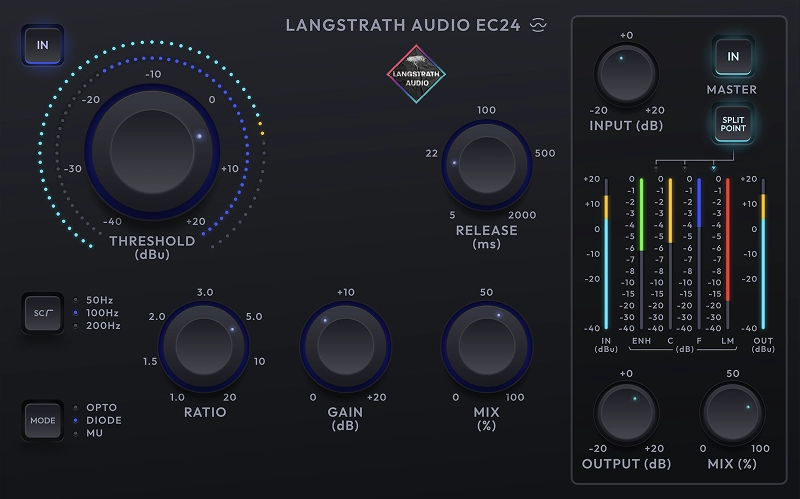Viewport: 800px width, 499px height.
Task: Toggle the compressor IN bypass button
Action: pos(42,45)
